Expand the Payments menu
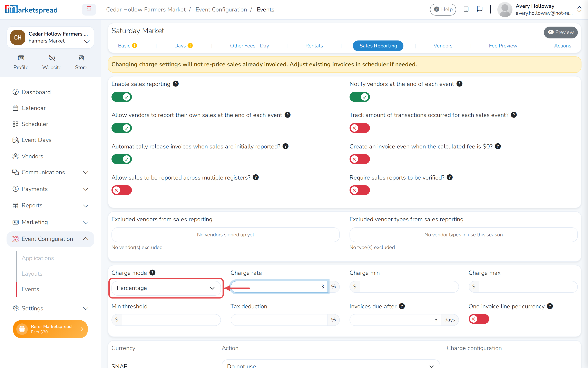This screenshot has width=588, height=368. [50, 189]
